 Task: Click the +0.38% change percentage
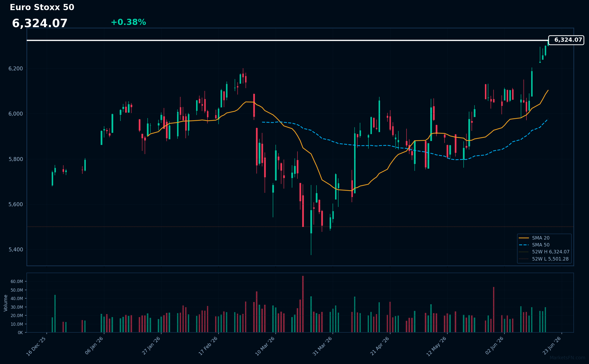[x=128, y=22]
